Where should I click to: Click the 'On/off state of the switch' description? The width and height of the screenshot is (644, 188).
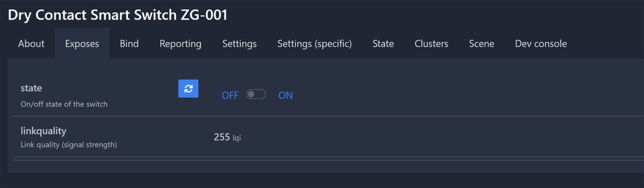[64, 104]
